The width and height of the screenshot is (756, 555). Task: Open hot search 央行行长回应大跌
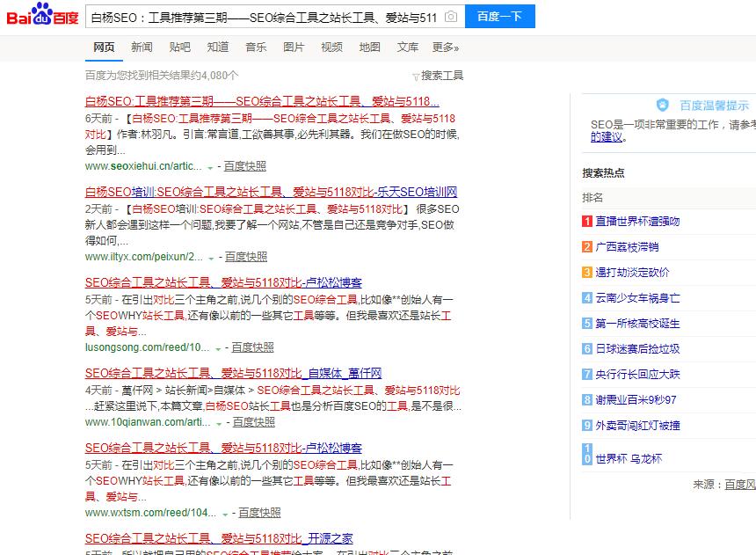pos(637,375)
